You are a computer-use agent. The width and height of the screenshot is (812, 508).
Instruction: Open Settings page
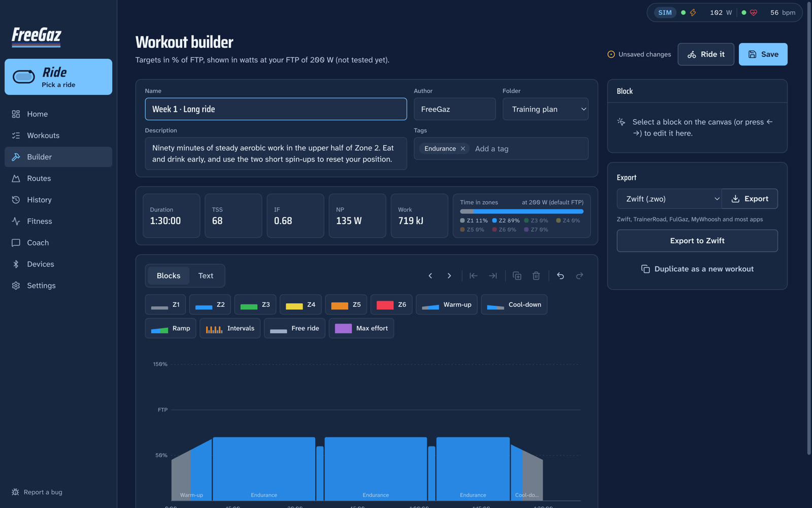coord(58,285)
